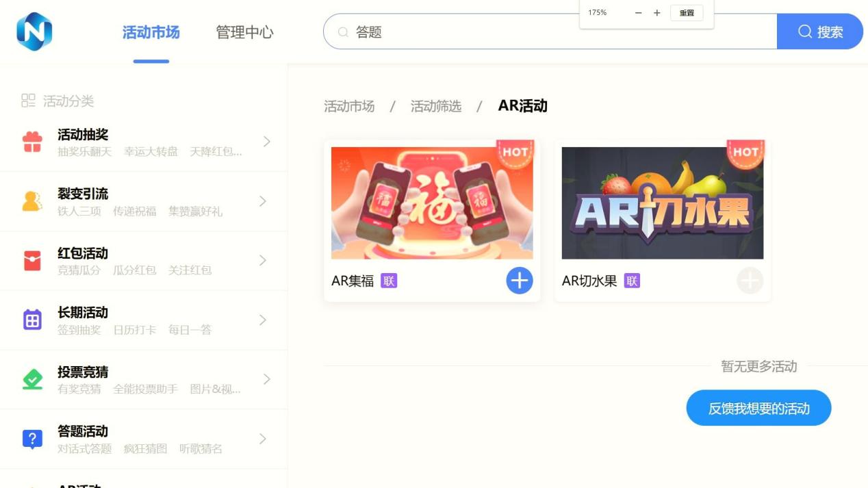Click the yellow person icon for 裂变引流
The height and width of the screenshot is (488, 868).
click(32, 201)
